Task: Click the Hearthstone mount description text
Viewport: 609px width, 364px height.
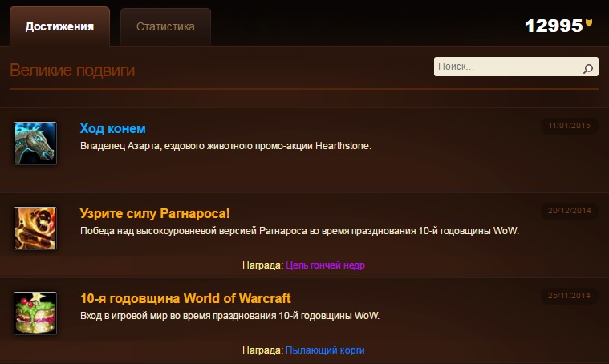Action: click(225, 146)
